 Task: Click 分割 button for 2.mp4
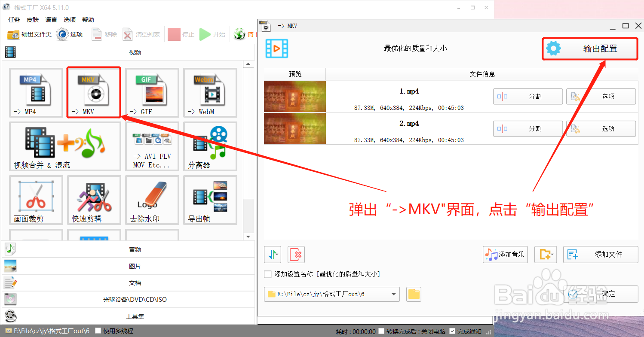[528, 129]
